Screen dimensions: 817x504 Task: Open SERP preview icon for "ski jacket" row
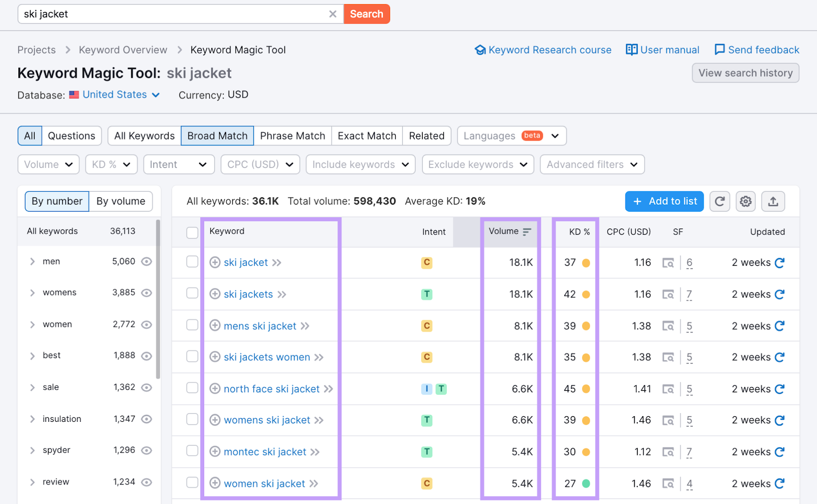pos(669,262)
